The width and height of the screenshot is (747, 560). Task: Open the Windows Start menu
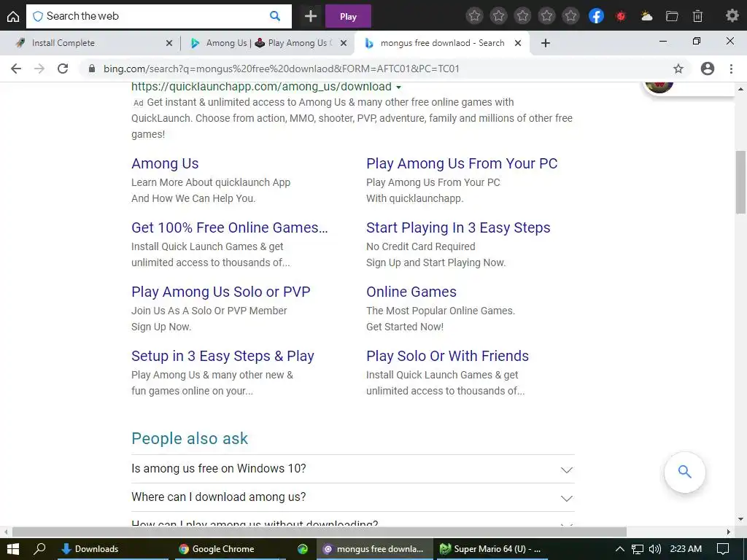(x=13, y=549)
